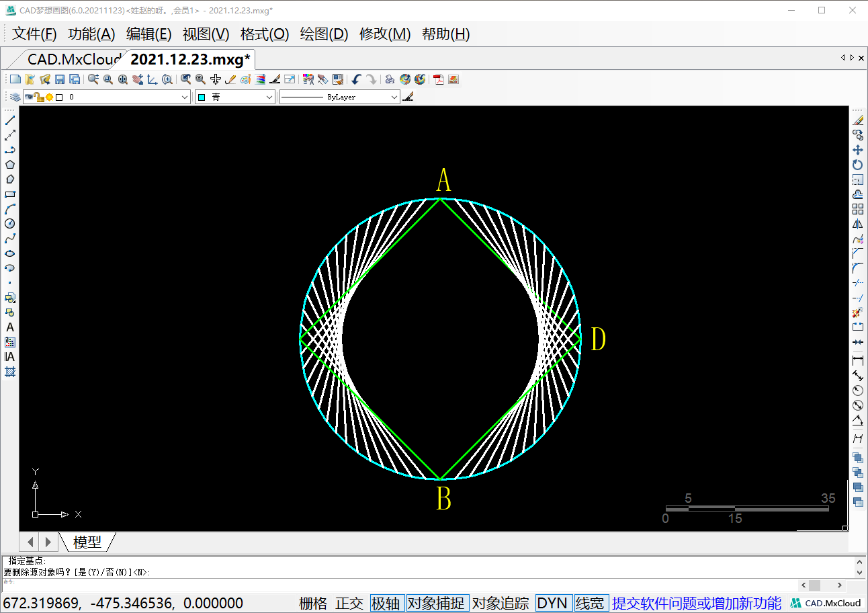Open the 帮助(H) menu
868x613 pixels.
click(445, 34)
